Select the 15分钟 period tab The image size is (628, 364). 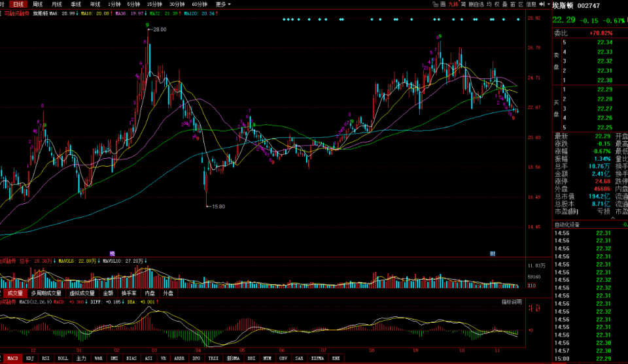(x=154, y=5)
